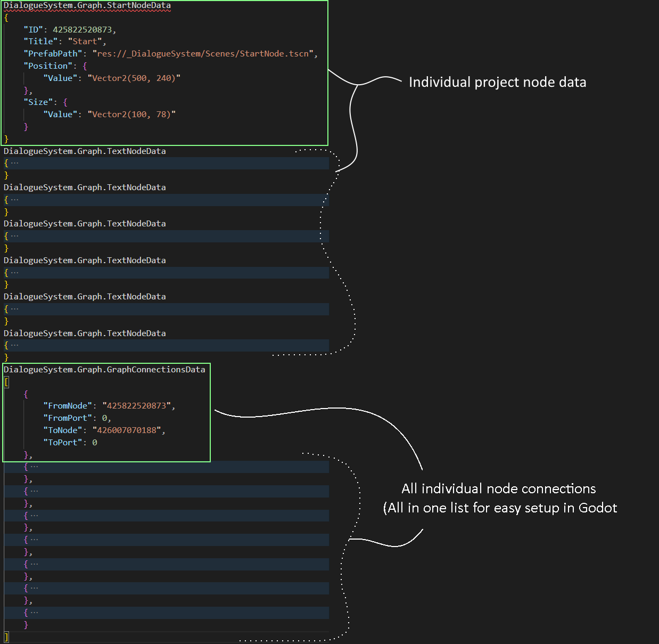Expand the fourth collapsed TextNodeData entry
This screenshot has width=659, height=644.
click(14, 272)
